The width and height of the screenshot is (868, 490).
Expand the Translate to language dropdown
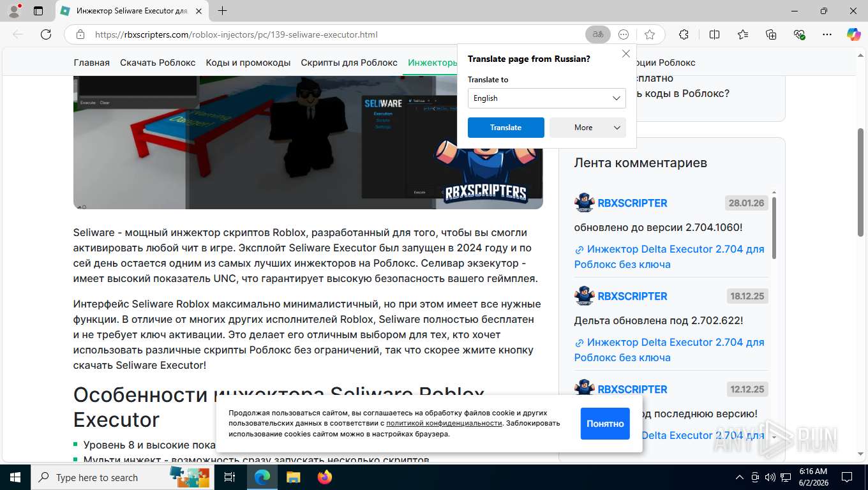pos(547,98)
